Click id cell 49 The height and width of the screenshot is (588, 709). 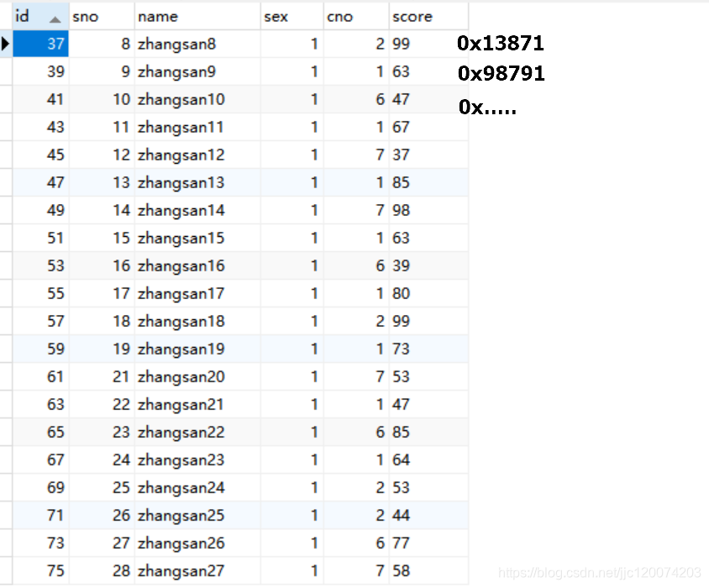pyautogui.click(x=40, y=210)
